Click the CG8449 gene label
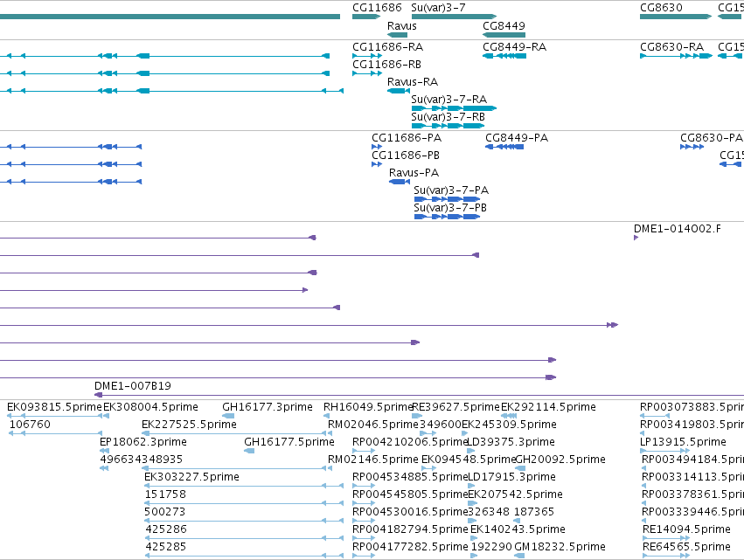This screenshot has height=560, width=744. (x=504, y=25)
